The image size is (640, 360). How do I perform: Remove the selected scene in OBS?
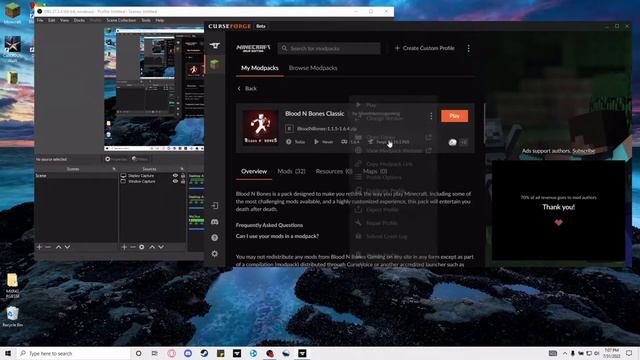(48, 247)
